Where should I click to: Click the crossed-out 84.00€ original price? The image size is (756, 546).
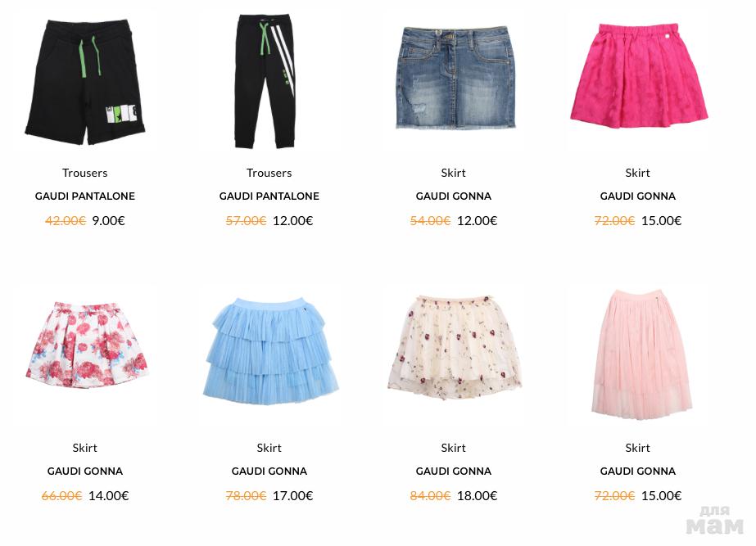[x=430, y=495]
